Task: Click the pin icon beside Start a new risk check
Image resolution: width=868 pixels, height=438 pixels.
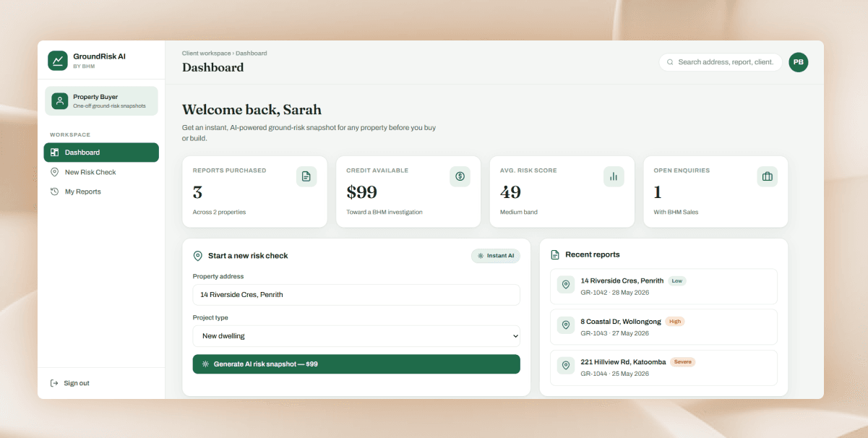Action: 197,256
